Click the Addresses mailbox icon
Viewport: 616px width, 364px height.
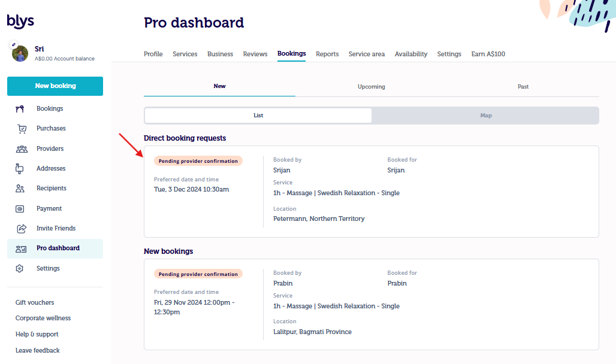(x=19, y=168)
